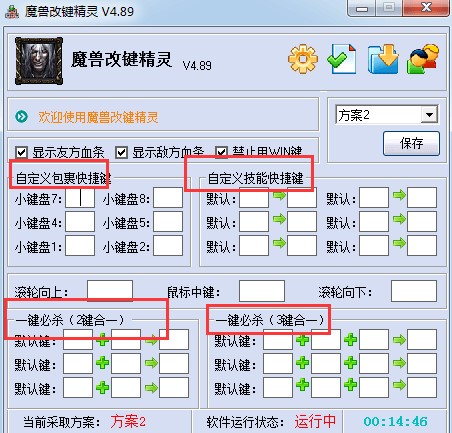Click the 欢迎使用魔兽改键精灵 welcome text
Screen dimensions: 452x433
point(98,117)
